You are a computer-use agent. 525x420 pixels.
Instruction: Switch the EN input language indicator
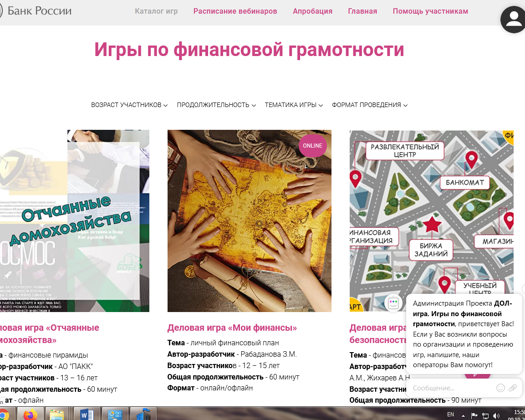point(451,415)
